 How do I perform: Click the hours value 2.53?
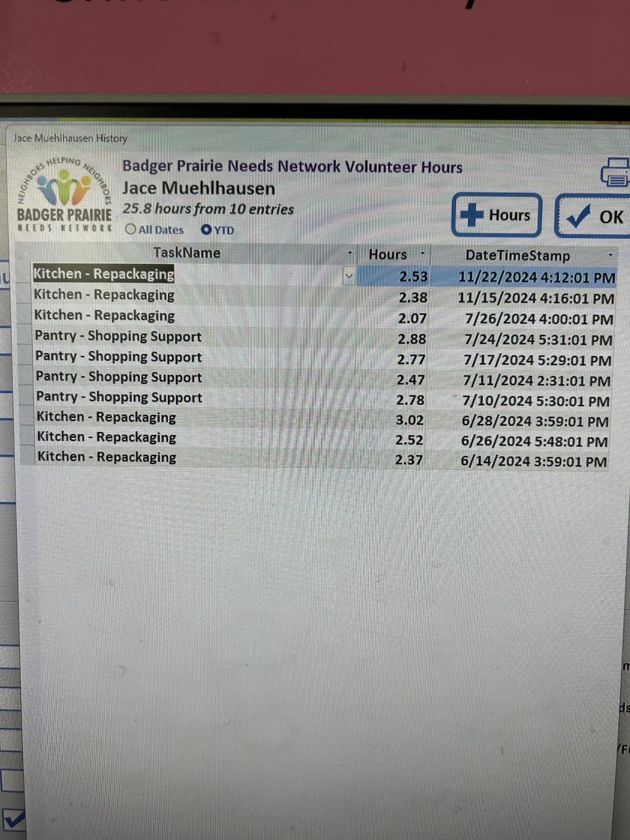point(413,276)
